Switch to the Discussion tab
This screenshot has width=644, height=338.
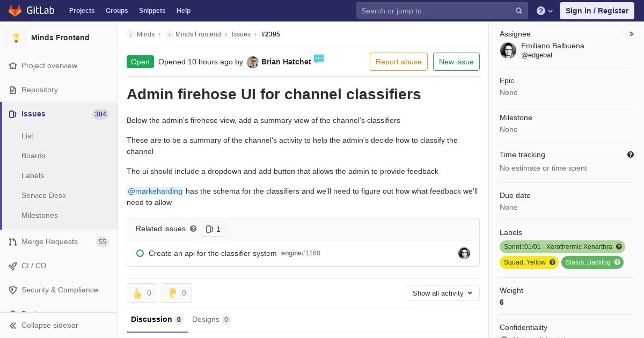(157, 319)
